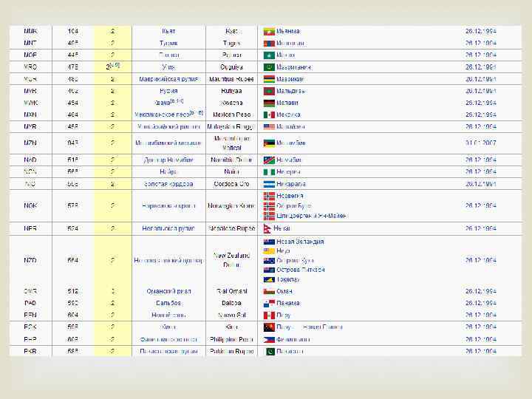The height and width of the screenshot is (399, 532).
Task: Open the footnote link after Мексиканское песо
Action: pyautogui.click(x=197, y=112)
